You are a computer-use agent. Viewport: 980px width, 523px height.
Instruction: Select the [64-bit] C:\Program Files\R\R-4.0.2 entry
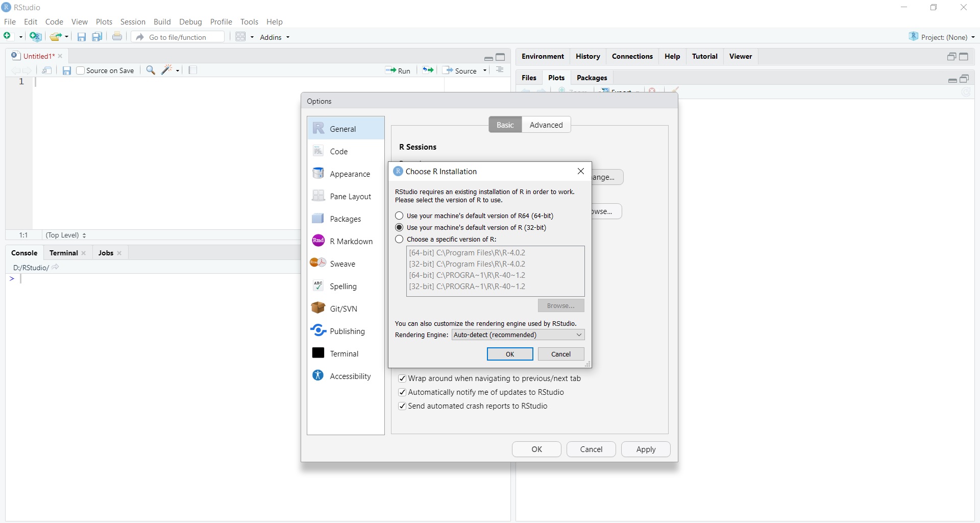467,252
